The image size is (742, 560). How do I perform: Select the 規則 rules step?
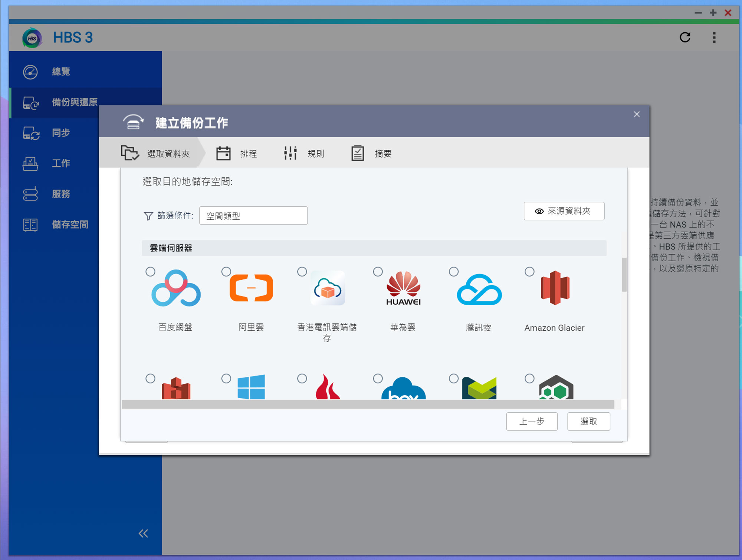[304, 153]
